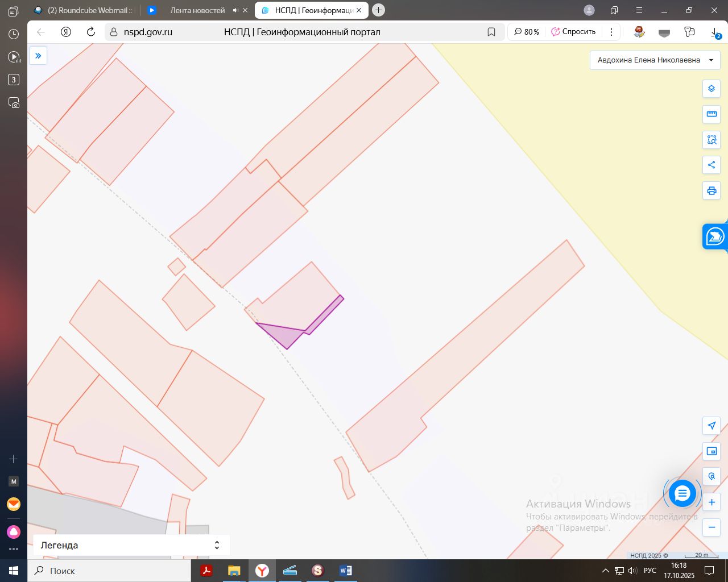The image size is (728, 582).
Task: Show hidden system tray icons
Action: click(605, 571)
